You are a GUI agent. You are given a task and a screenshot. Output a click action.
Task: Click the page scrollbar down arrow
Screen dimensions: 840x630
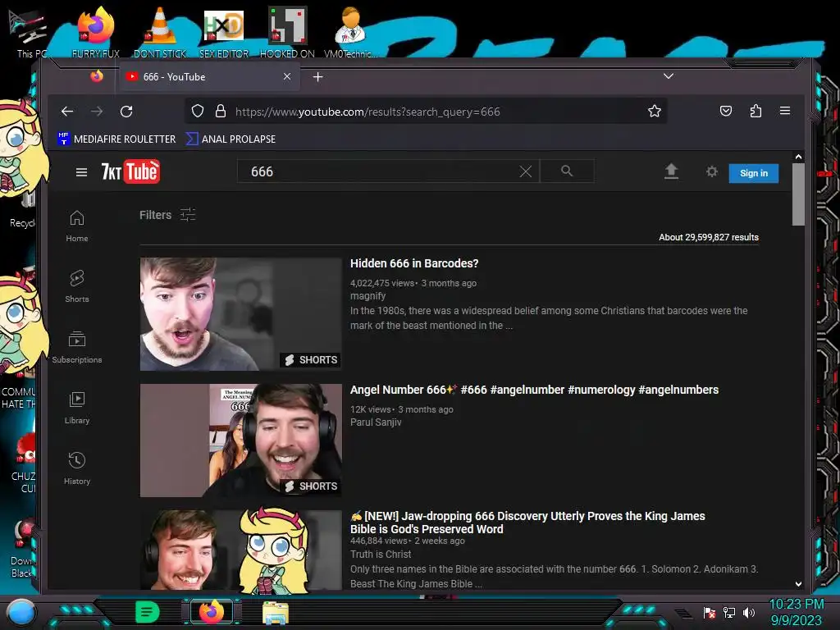pyautogui.click(x=798, y=584)
